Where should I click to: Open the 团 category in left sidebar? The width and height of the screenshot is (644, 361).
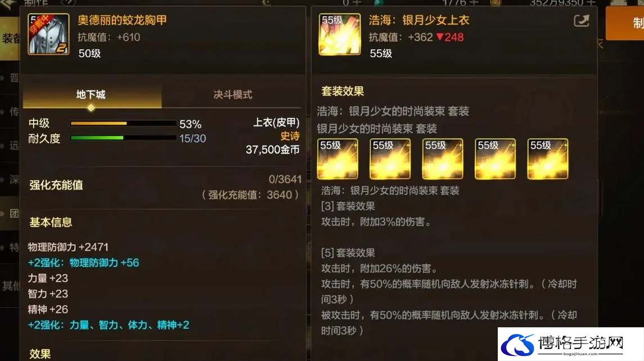click(x=10, y=214)
